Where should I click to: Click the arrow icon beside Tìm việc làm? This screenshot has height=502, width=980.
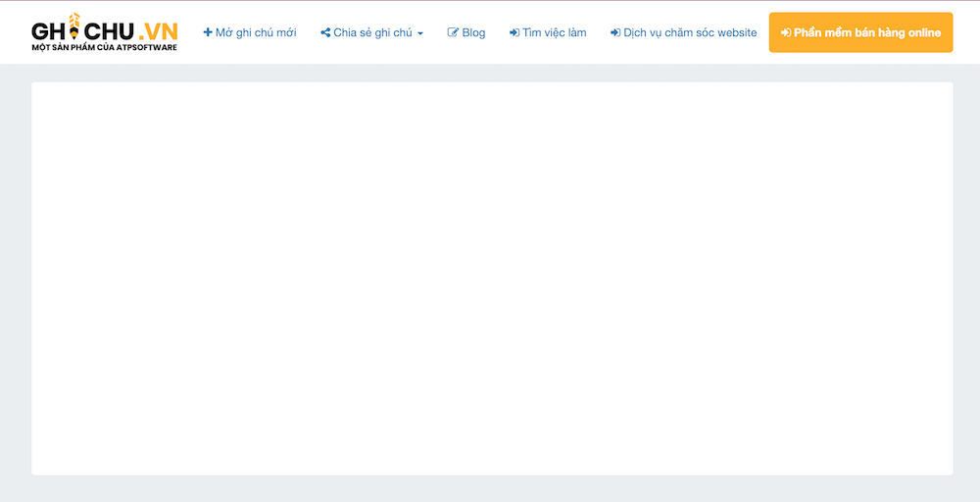(514, 32)
